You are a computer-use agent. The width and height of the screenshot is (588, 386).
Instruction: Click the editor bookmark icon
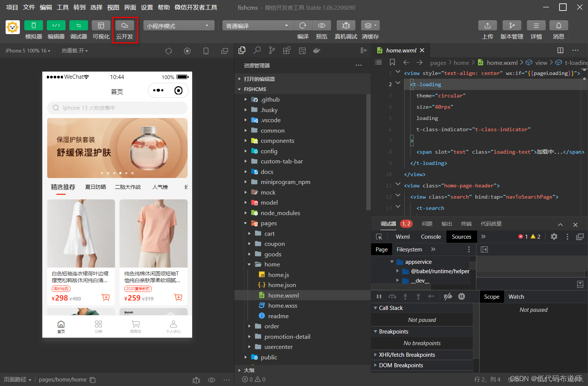click(x=392, y=62)
